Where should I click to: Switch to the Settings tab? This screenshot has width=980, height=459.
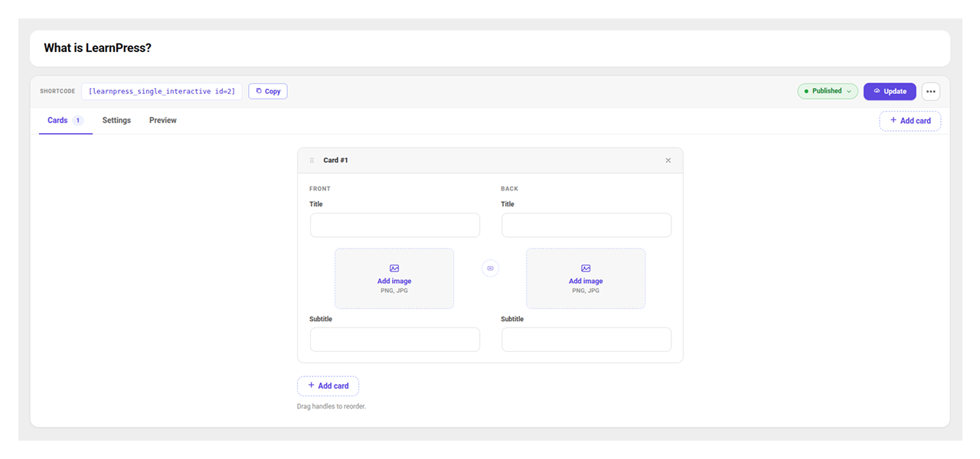tap(116, 121)
